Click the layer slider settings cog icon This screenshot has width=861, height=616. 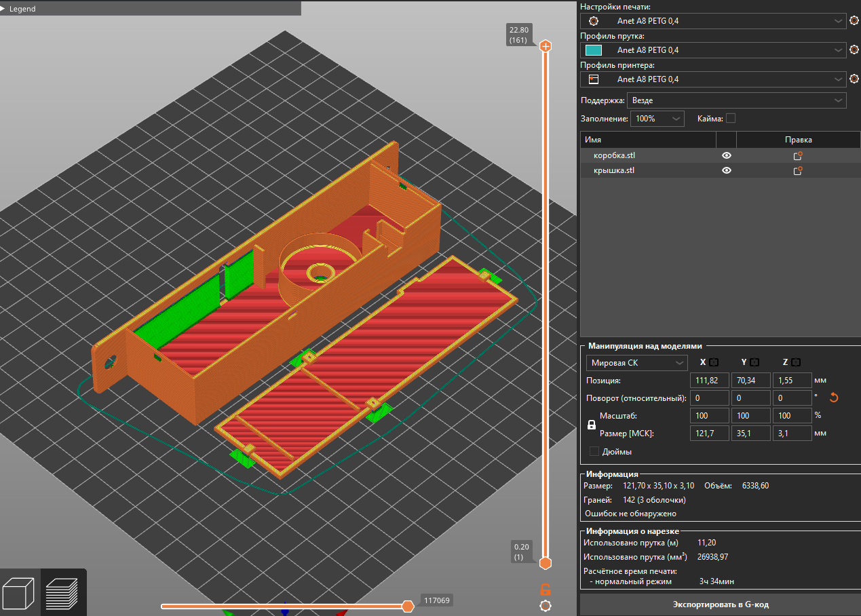pos(545,606)
